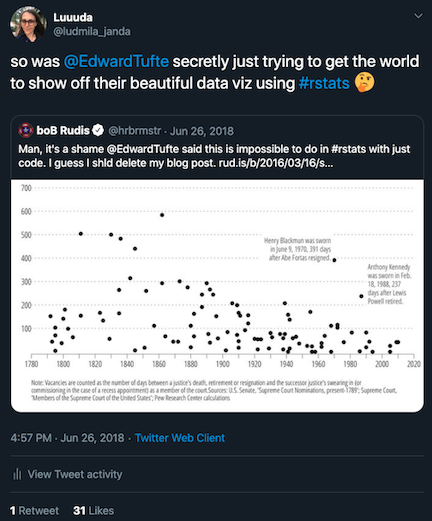Enlarge the scatter plot chart image

tap(217, 296)
